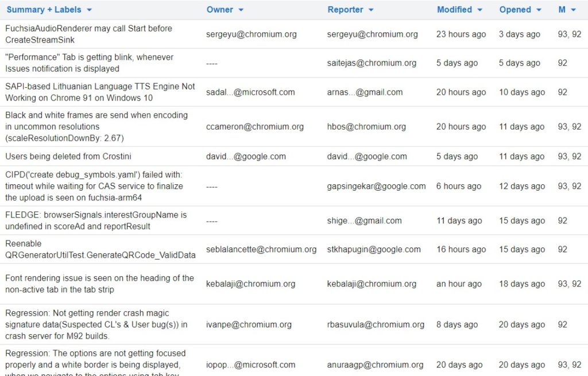This screenshot has height=376, width=588.
Task: Click the "6 hours ago" modified cell
Action: click(459, 186)
